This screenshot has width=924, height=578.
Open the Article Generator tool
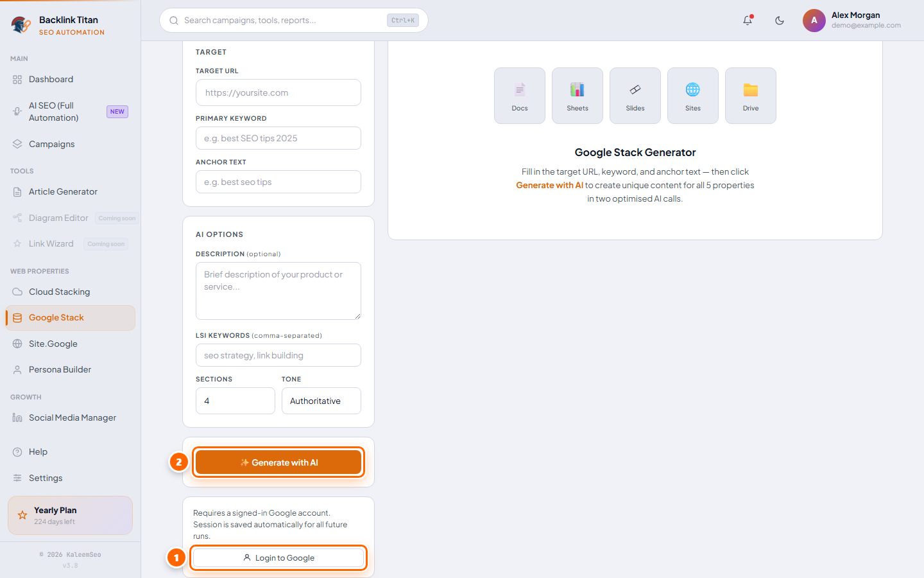(70, 192)
